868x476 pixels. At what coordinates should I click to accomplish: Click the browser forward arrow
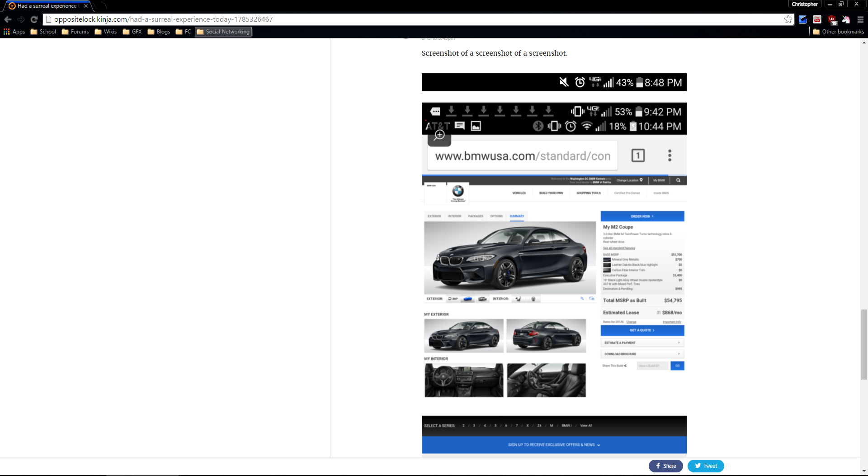click(21, 19)
